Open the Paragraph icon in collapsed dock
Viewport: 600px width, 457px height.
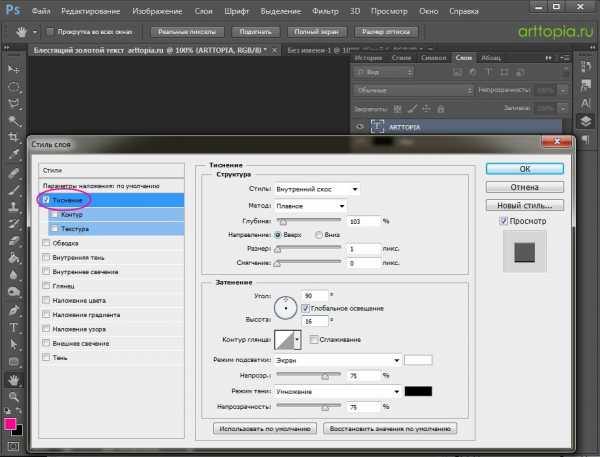coord(585,139)
